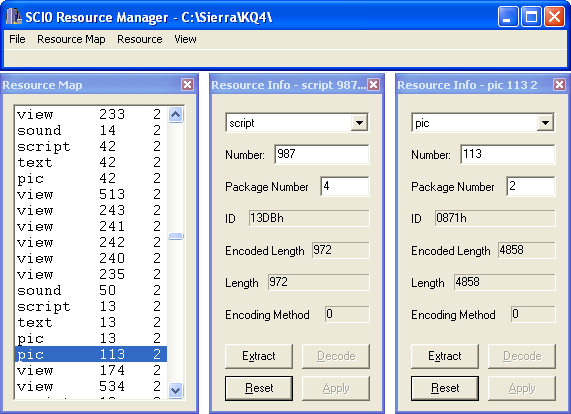This screenshot has width=571, height=414.
Task: Open the pic resource type dropdown
Action: 546,123
